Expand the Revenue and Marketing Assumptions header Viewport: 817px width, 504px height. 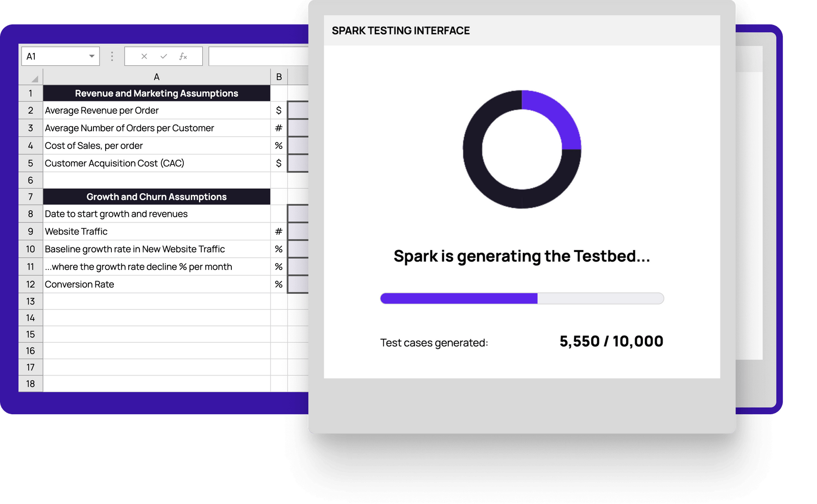(156, 93)
